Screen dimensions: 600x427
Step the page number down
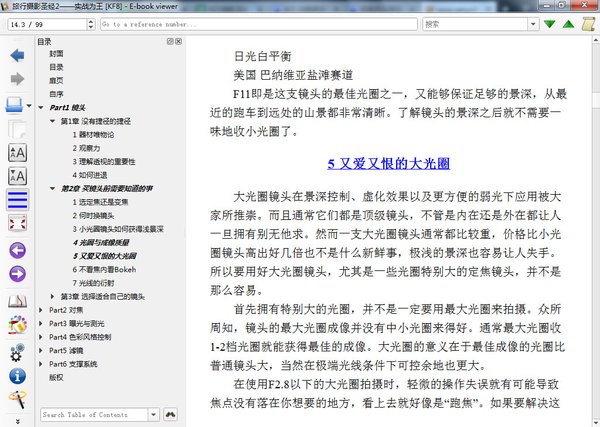[91, 27]
